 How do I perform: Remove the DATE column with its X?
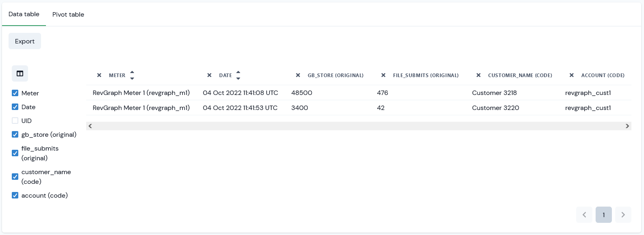tap(209, 75)
